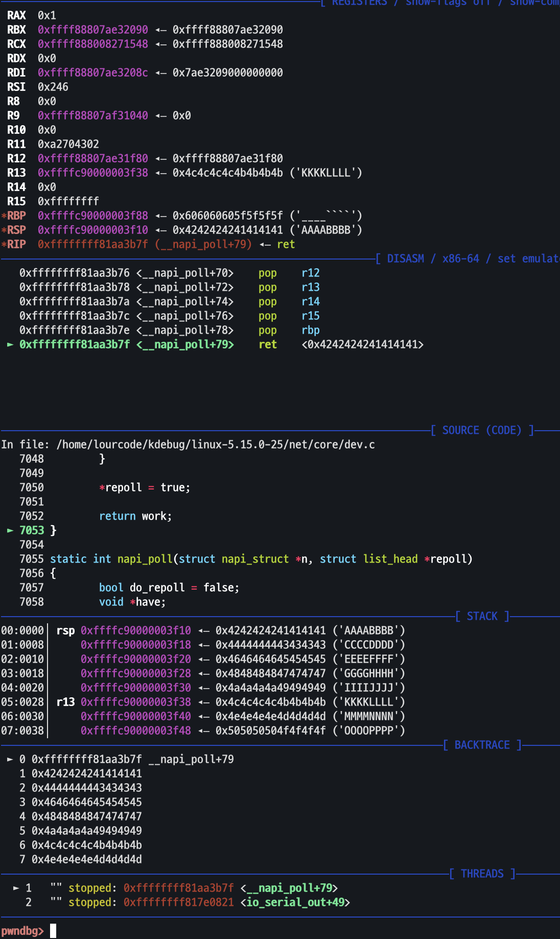
Task: Click the R15 value 0xffffffff
Action: (68, 201)
